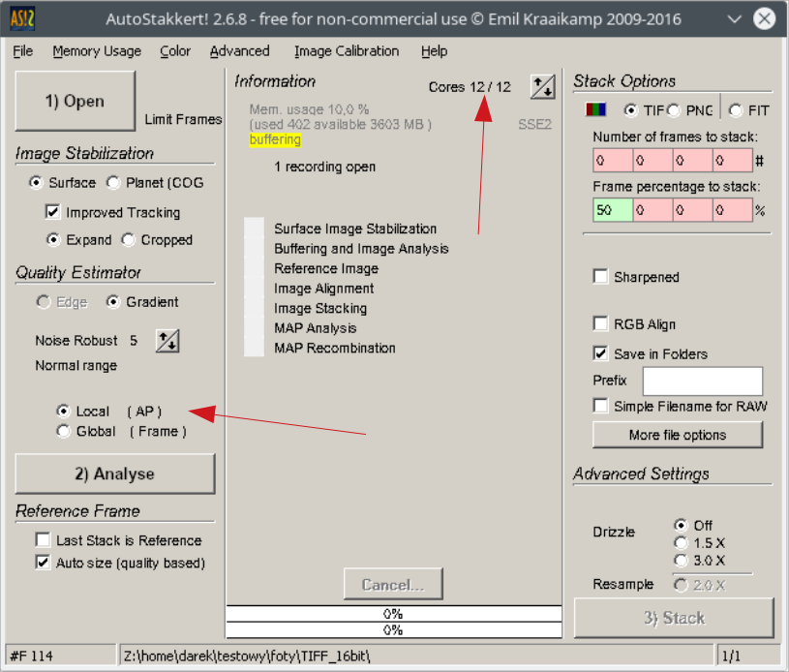Select Local (AP) quality mode

point(108,412)
